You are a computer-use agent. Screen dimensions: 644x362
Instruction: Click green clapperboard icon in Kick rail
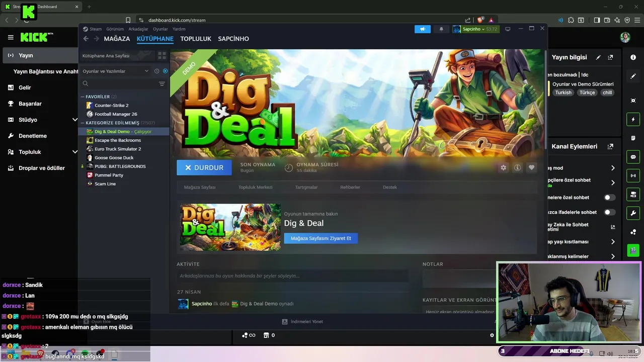point(633,250)
